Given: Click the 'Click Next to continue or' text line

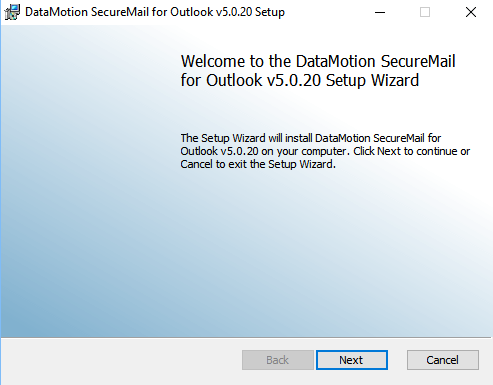Looking at the screenshot, I should pyautogui.click(x=412, y=151).
